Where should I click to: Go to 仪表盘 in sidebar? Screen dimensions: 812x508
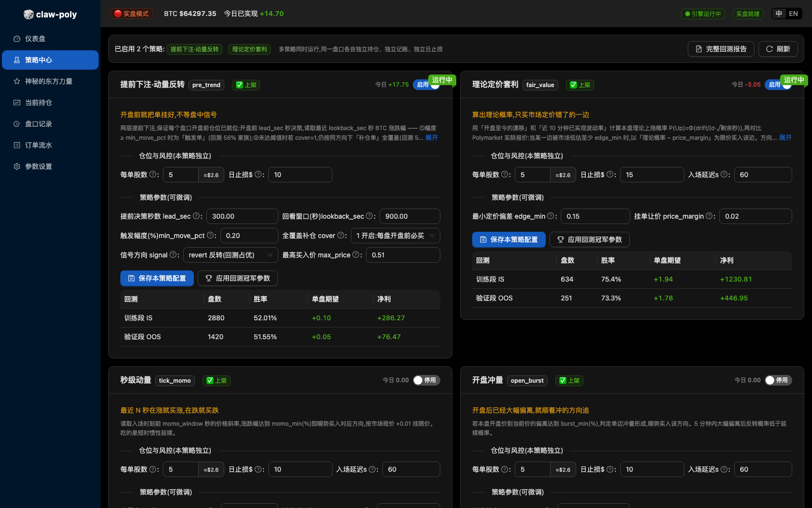pos(50,39)
